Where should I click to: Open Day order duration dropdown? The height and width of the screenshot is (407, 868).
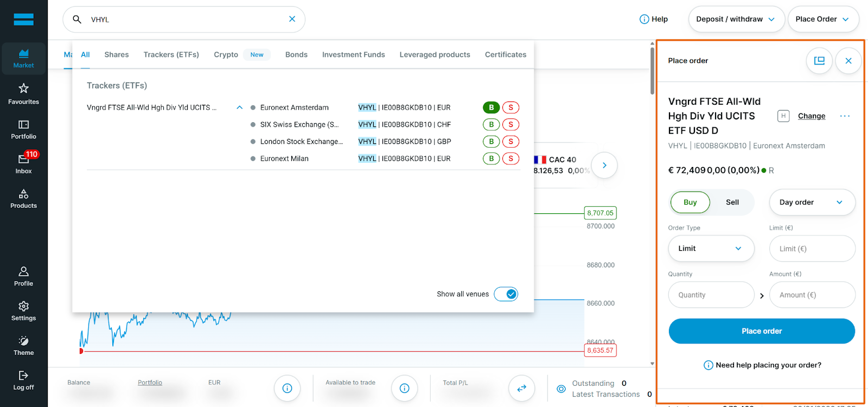coord(812,202)
